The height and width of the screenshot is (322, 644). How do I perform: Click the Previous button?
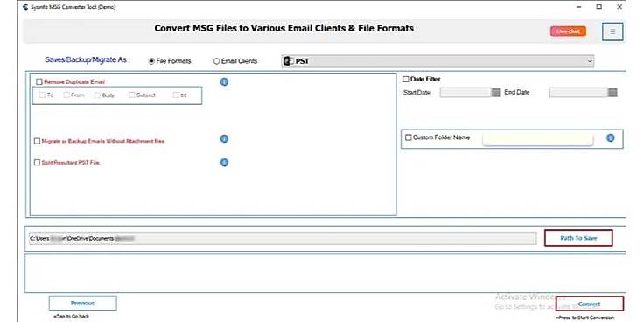click(82, 303)
